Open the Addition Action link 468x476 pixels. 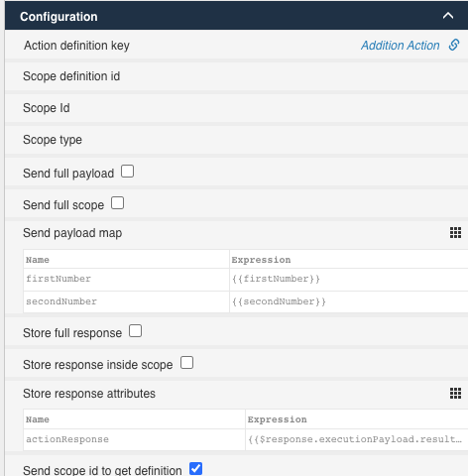click(401, 46)
